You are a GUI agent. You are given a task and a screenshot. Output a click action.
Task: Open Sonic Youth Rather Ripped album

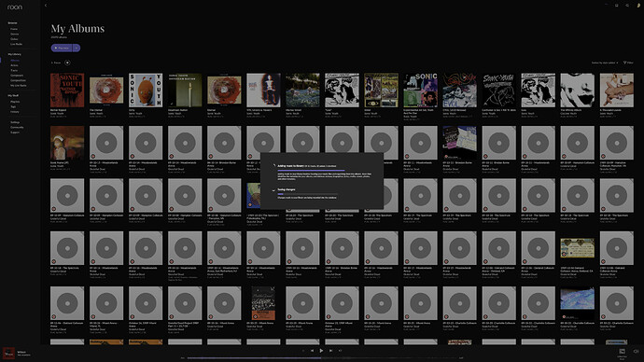67,90
